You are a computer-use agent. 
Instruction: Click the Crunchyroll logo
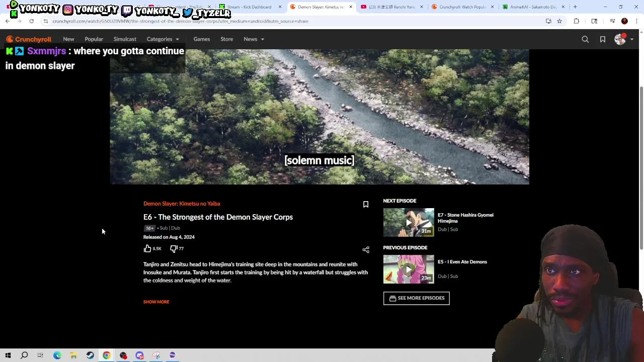click(29, 39)
